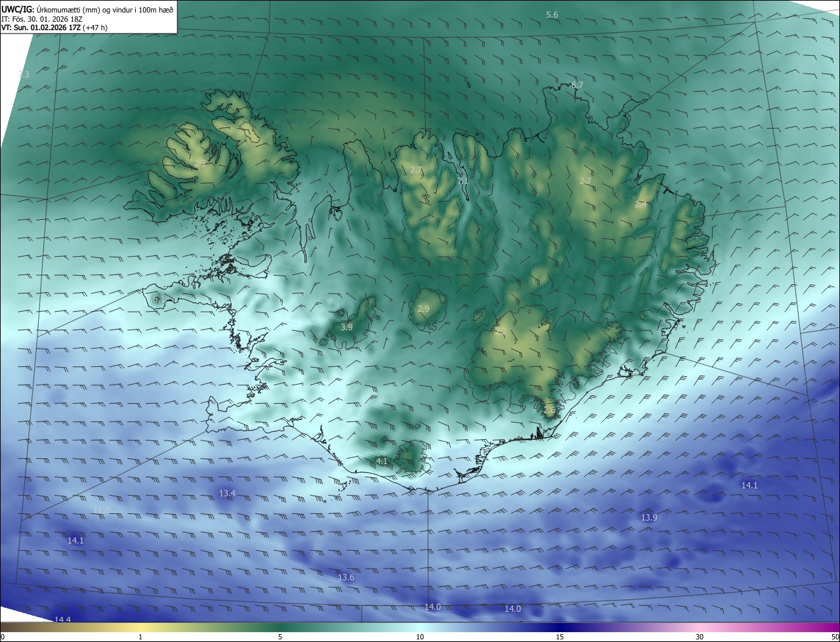Click the color scale tick label 1
This screenshot has height=642, width=840.
click(140, 637)
